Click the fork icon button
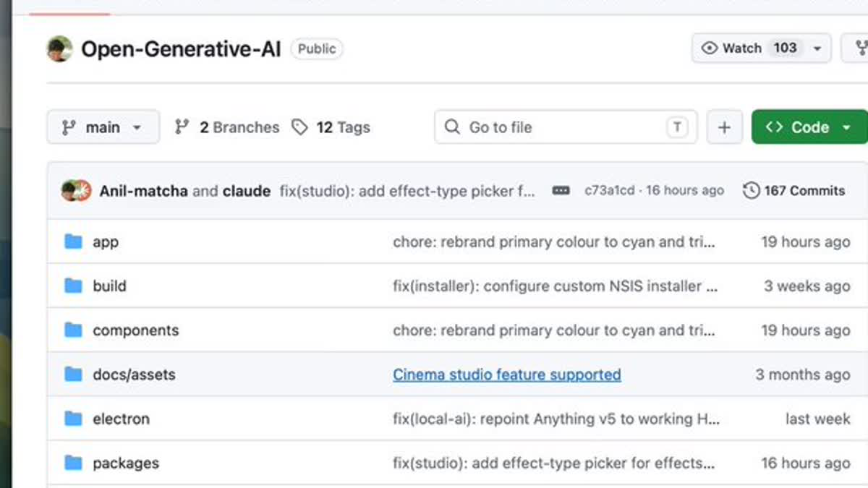868x488 pixels. click(858, 48)
